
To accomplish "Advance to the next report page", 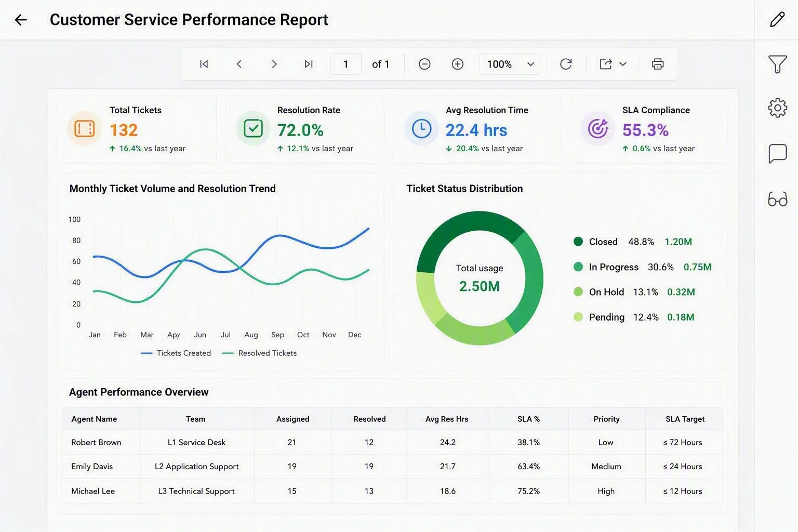I will [274, 64].
